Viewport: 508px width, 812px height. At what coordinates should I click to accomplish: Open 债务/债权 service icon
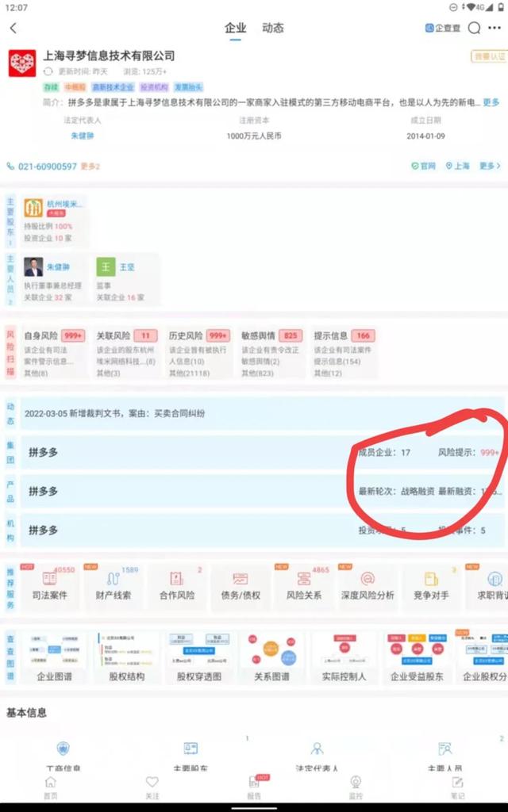click(241, 586)
